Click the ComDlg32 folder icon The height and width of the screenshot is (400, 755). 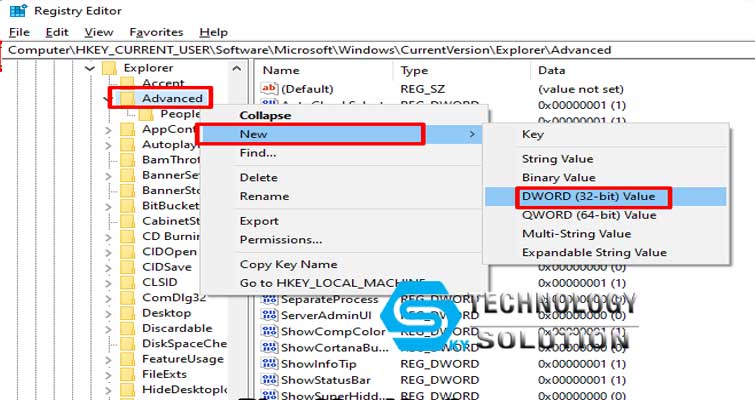click(x=128, y=298)
